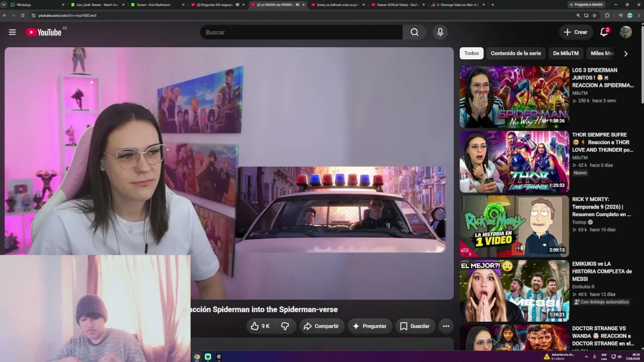Click the Guardar save button

[x=415, y=326]
